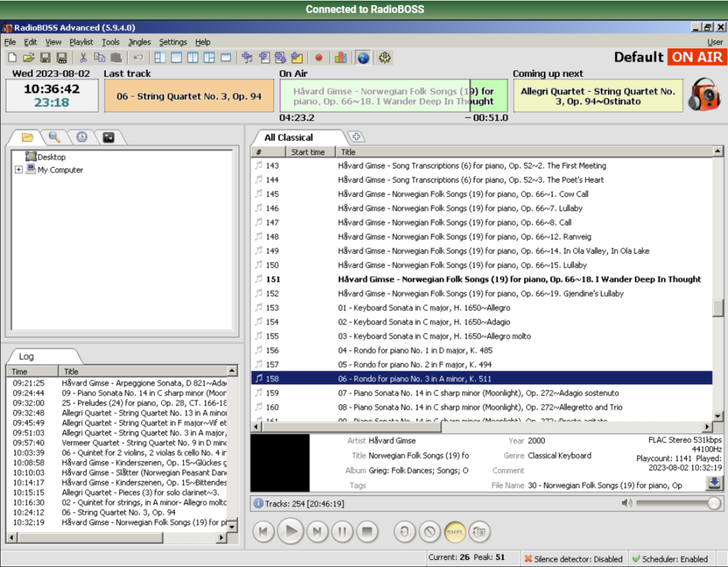
Task: Start recording with the red dot icon
Action: (x=318, y=58)
